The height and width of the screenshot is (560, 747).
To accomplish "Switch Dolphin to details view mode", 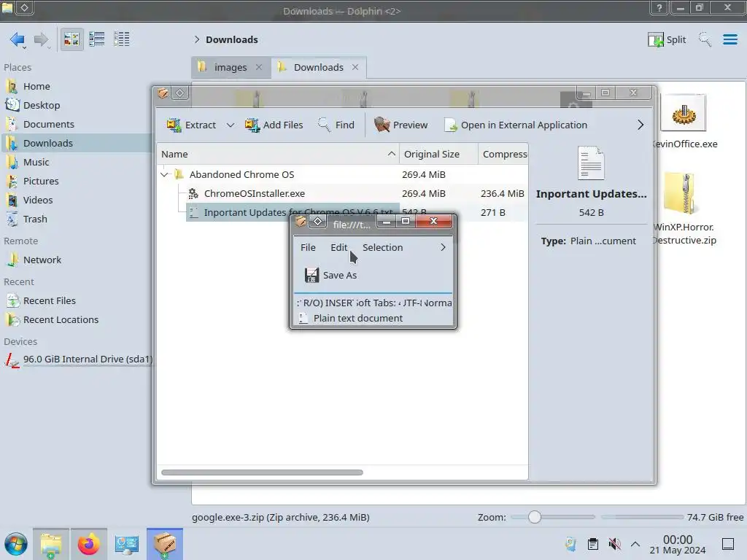I will [122, 39].
